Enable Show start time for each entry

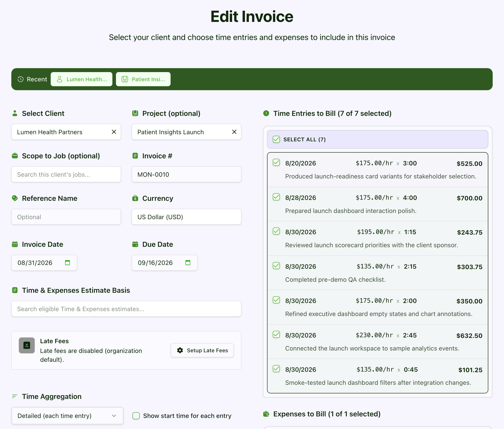pyautogui.click(x=136, y=416)
